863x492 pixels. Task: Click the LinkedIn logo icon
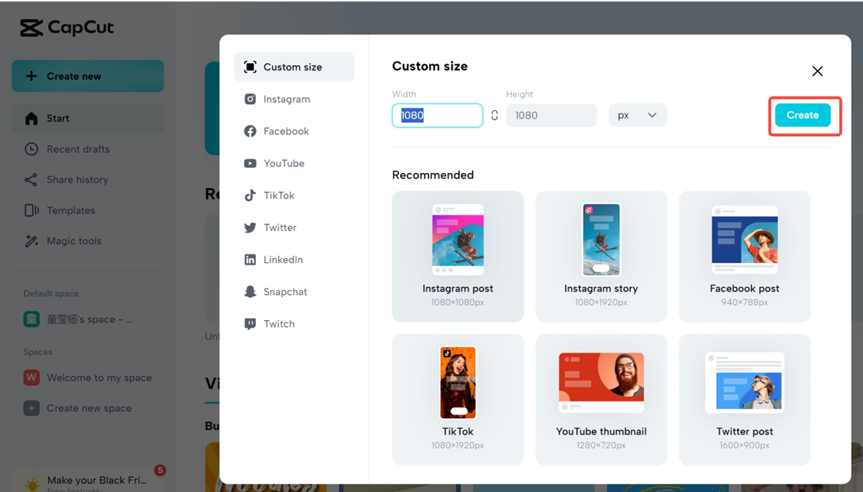[x=250, y=260]
